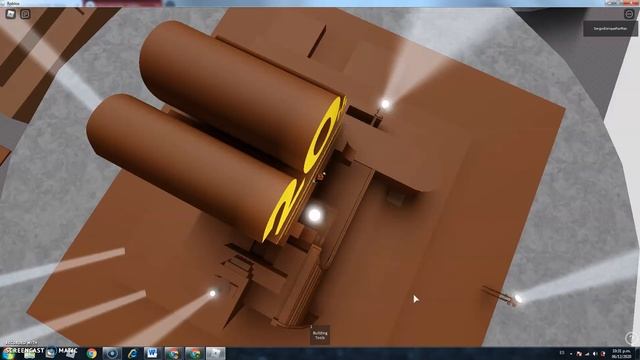Select the player name in leaderboard

(610, 29)
